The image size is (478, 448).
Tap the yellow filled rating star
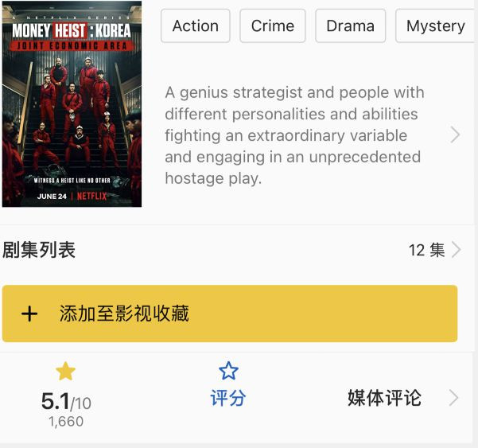coord(65,371)
